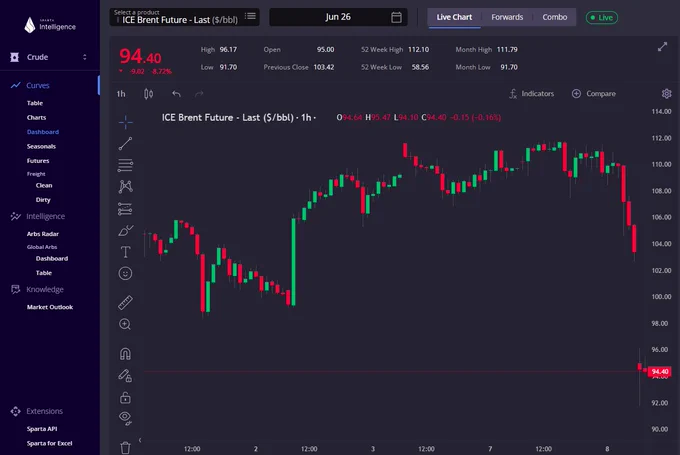680x455 pixels.
Task: Select the brush drawing tool
Action: point(125,230)
